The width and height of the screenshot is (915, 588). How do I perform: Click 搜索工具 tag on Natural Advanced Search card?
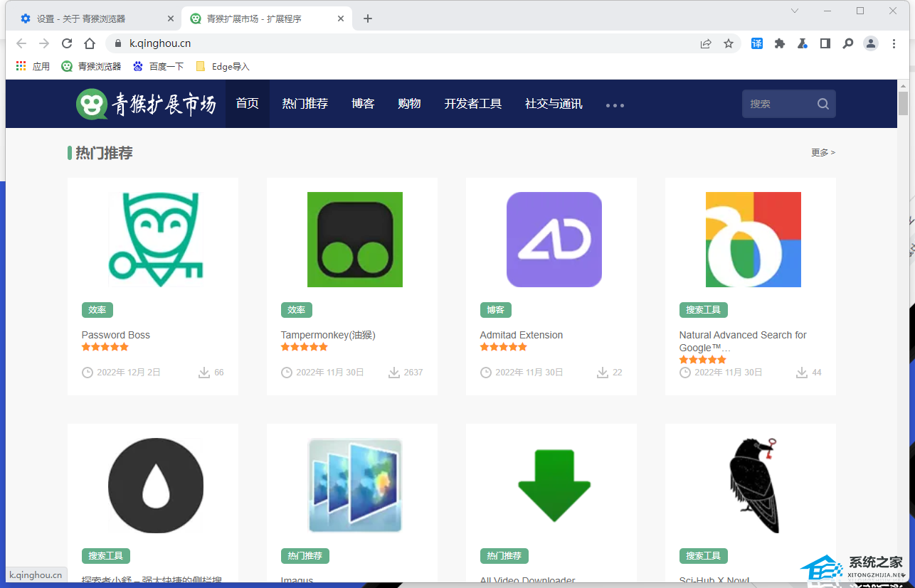(704, 310)
